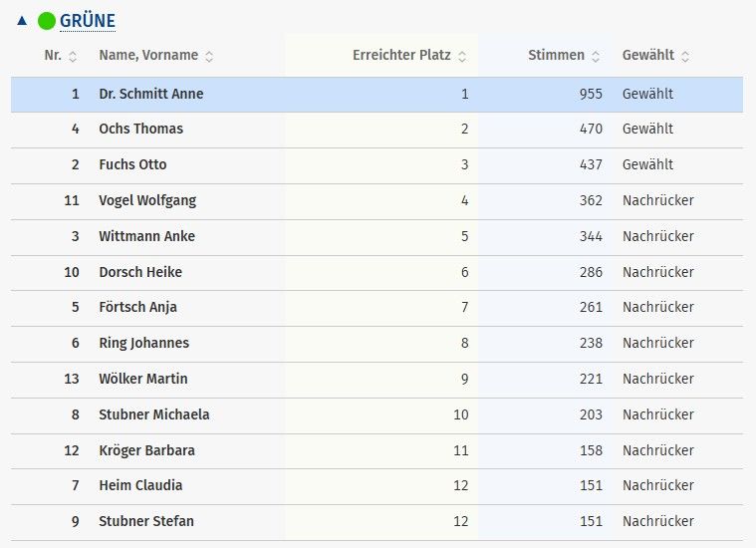Sort by Name, Vorname arrows icon

[209, 56]
